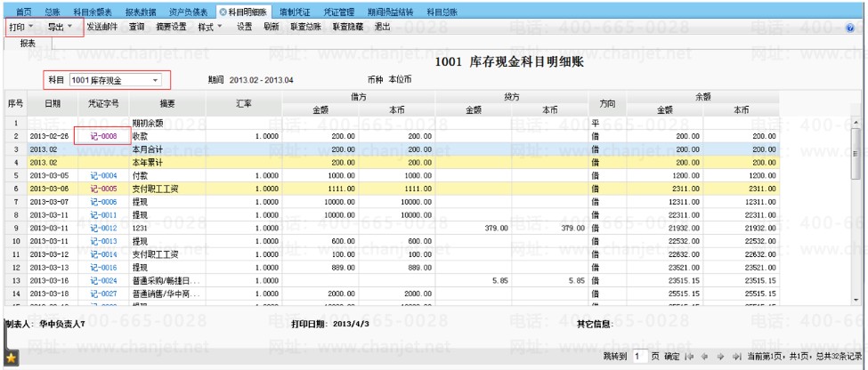Image resolution: width=868 pixels, height=370 pixels.
Task: Click the 方向 column header
Action: click(607, 103)
